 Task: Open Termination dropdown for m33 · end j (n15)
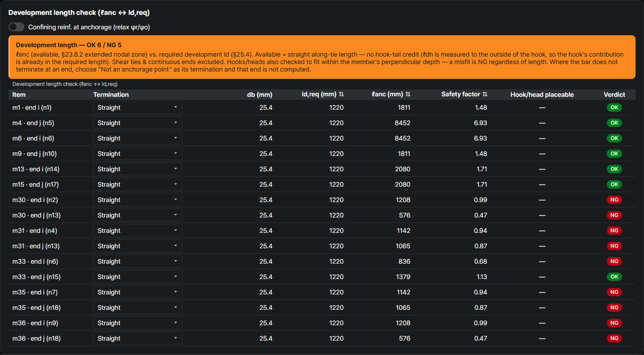(137, 277)
